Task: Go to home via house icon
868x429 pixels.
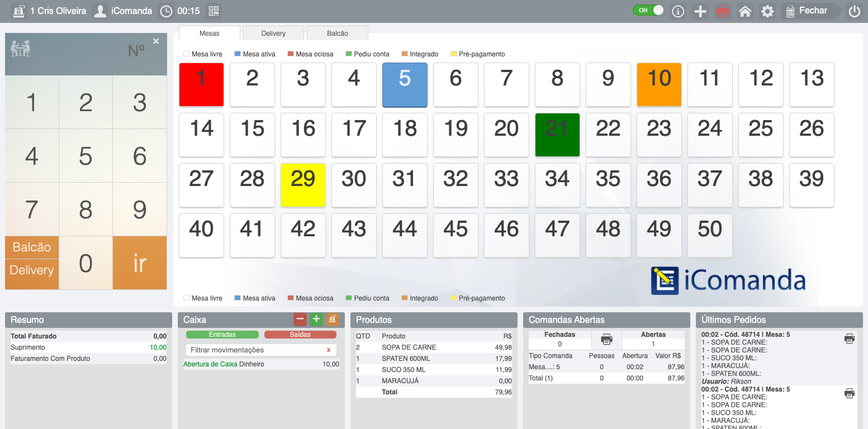Action: coord(744,11)
